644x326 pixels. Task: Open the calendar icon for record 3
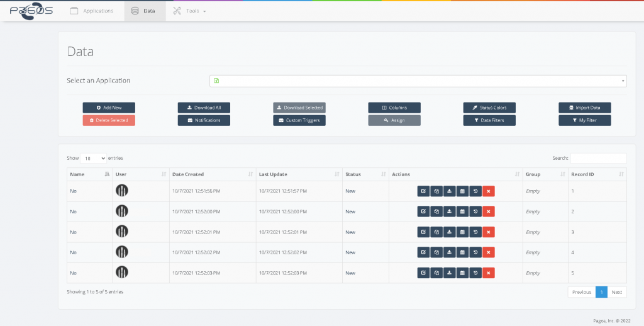[462, 232]
